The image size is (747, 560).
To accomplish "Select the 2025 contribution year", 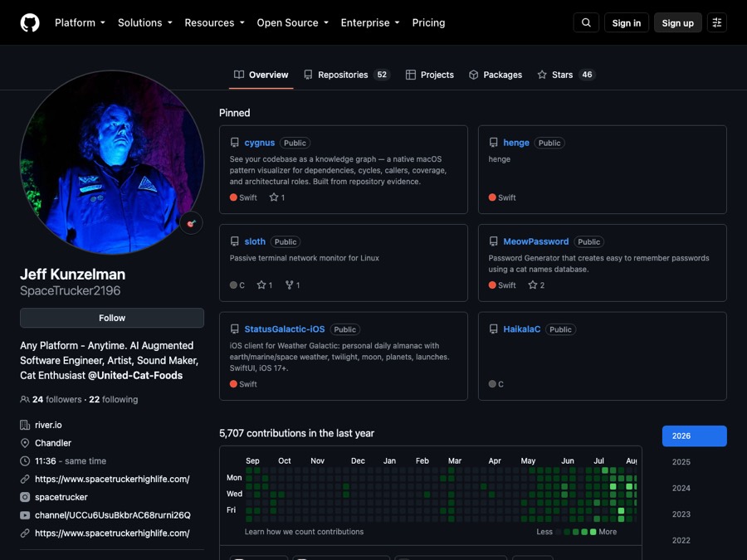I will [681, 462].
